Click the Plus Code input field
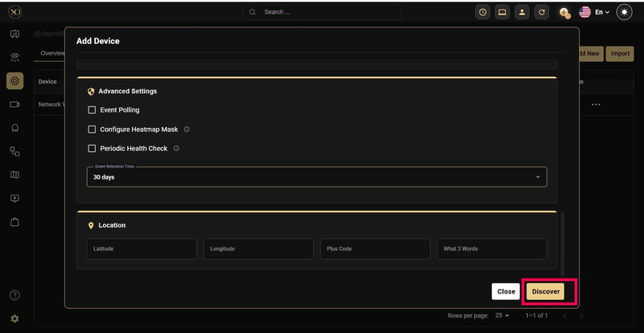 375,249
